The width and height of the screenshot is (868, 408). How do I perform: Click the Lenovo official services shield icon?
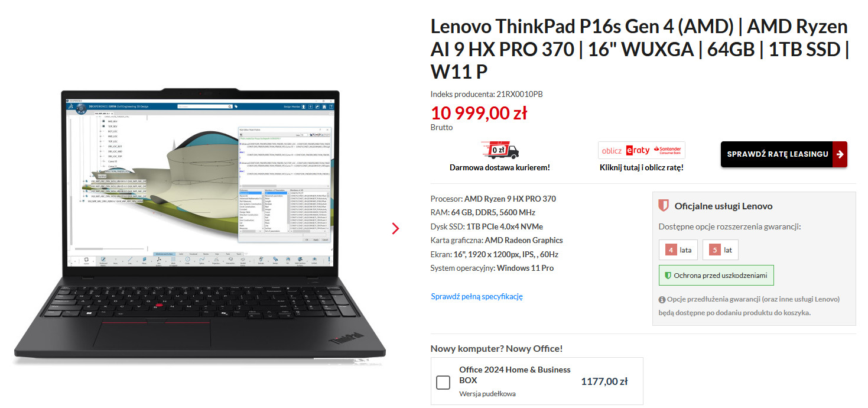coord(664,206)
